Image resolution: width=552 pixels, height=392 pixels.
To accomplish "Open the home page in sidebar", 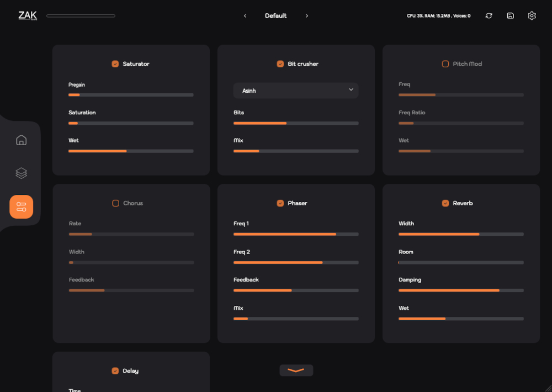I will pyautogui.click(x=21, y=140).
